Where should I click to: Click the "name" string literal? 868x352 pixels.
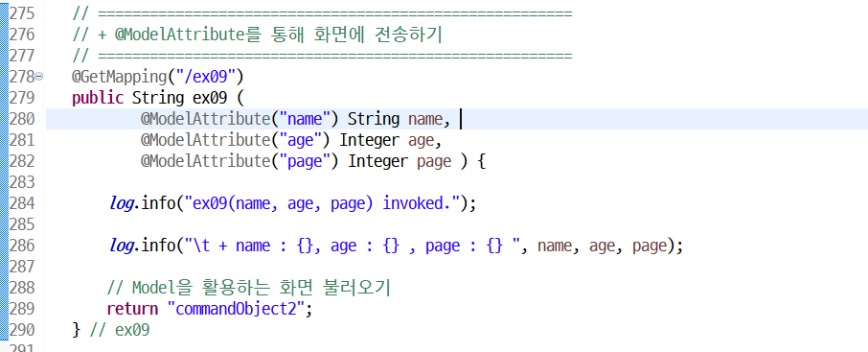coord(304,119)
